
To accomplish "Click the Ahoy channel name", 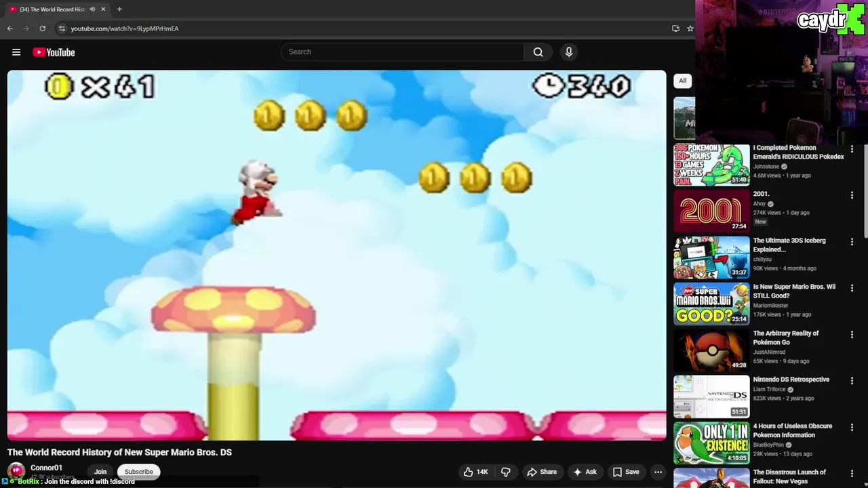I will (759, 203).
